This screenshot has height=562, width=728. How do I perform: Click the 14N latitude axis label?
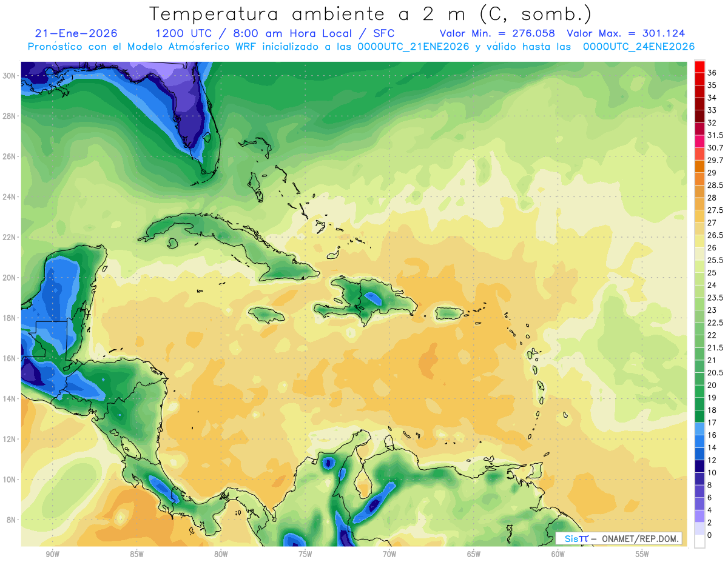coord(9,398)
